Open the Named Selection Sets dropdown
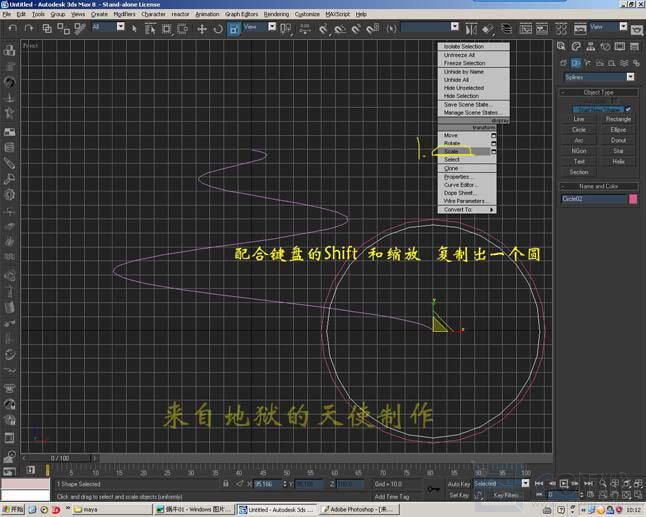Image resolution: width=646 pixels, height=517 pixels. (455, 27)
